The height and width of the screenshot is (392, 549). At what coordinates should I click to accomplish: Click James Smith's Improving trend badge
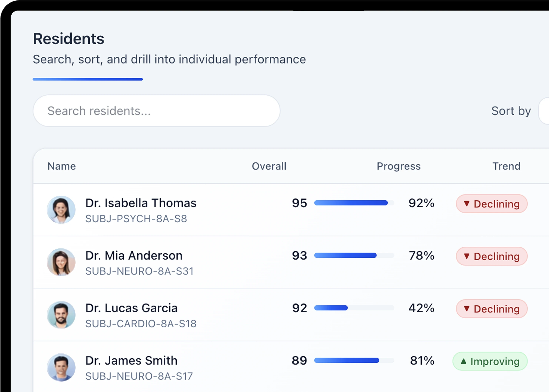(490, 361)
